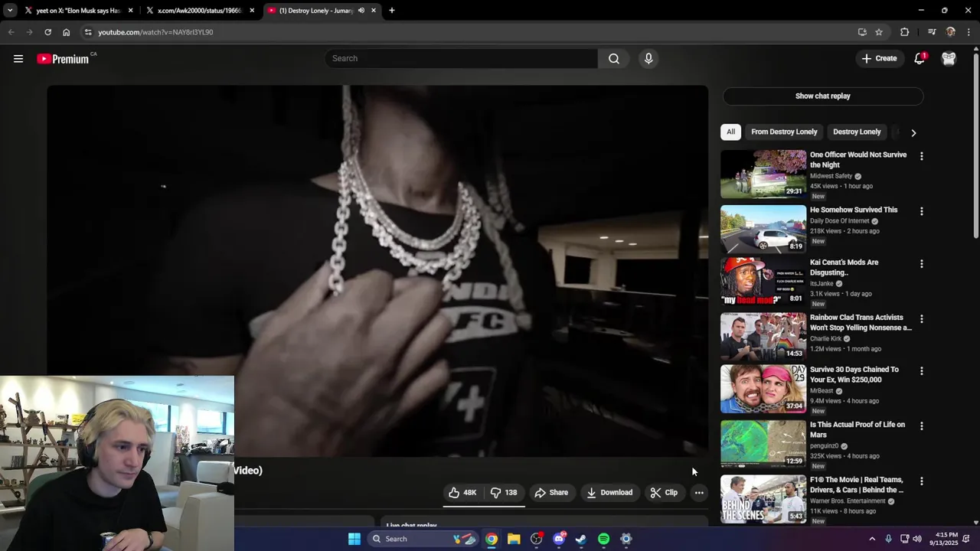This screenshot has height=551, width=980.
Task: Open Daily Dose Of Internet channel link
Action: click(839, 221)
